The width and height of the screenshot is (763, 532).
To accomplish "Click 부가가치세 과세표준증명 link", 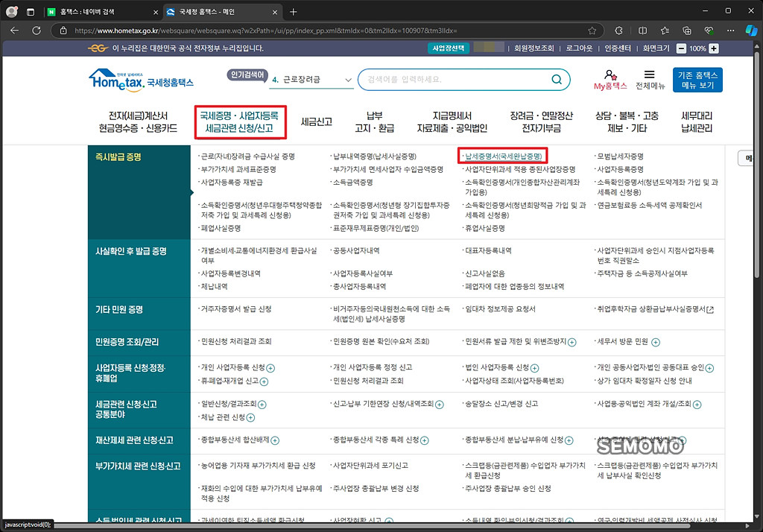I will pos(238,169).
